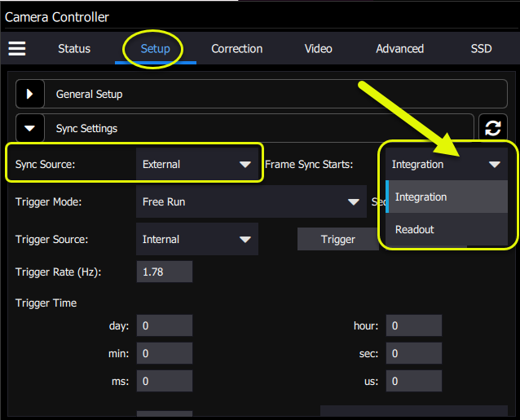Image resolution: width=520 pixels, height=420 pixels.
Task: Click the Trigger Time day field
Action: [x=165, y=326]
